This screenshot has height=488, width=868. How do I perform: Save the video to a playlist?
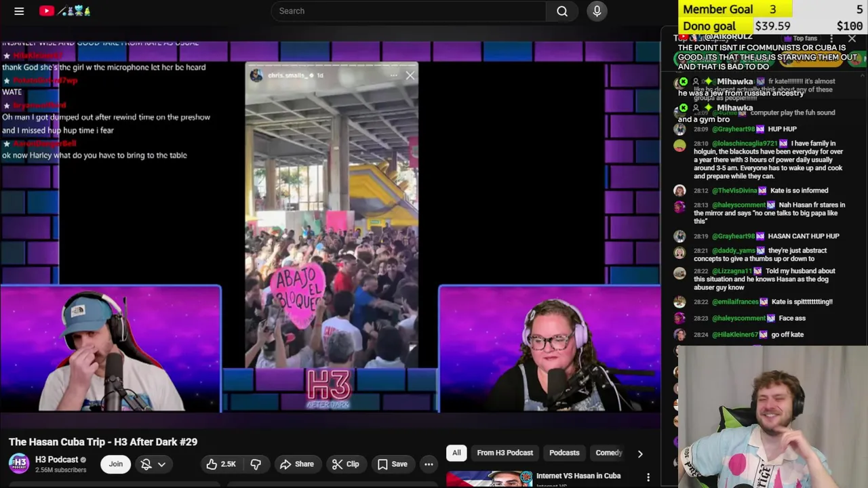pos(393,464)
